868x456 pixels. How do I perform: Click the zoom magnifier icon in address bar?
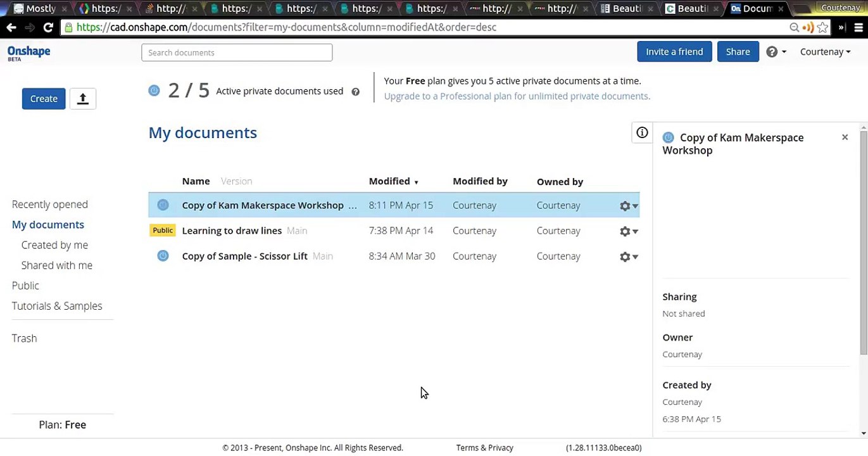(x=794, y=27)
